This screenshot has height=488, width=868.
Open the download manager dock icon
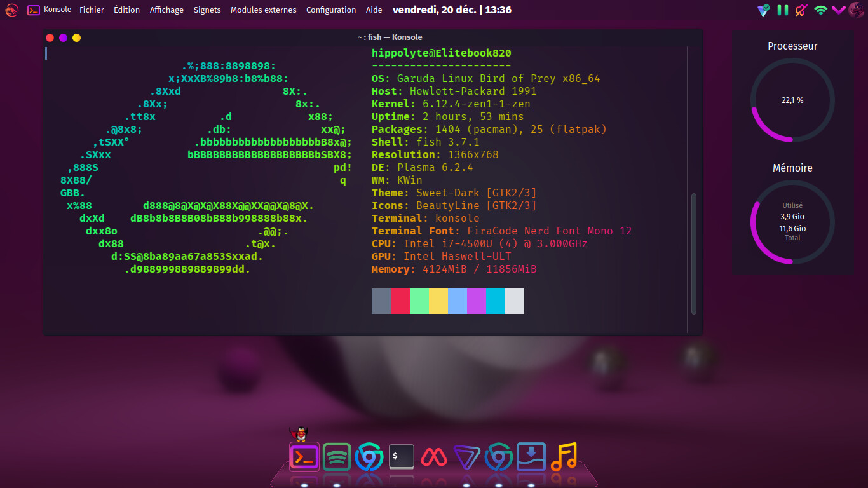[531, 457]
